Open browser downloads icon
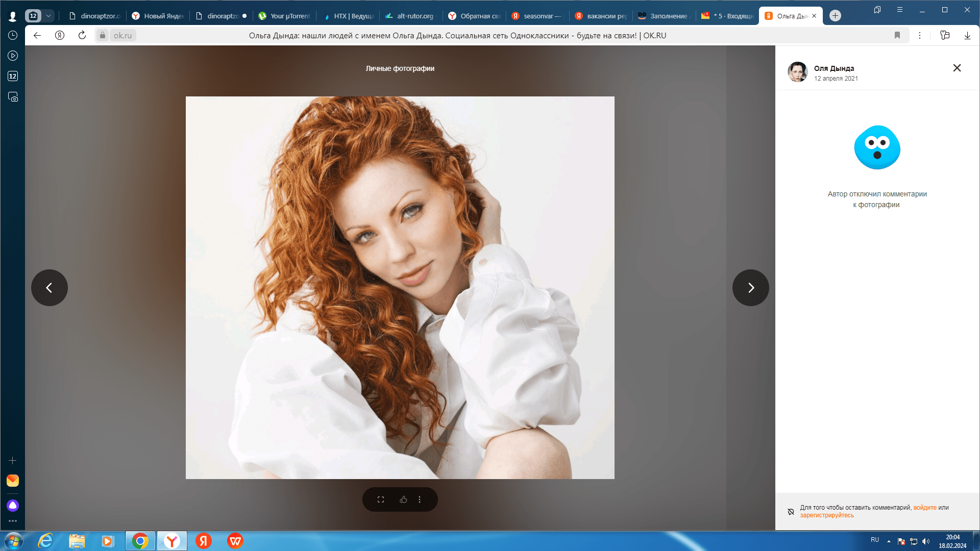Image resolution: width=980 pixels, height=551 pixels. [967, 35]
